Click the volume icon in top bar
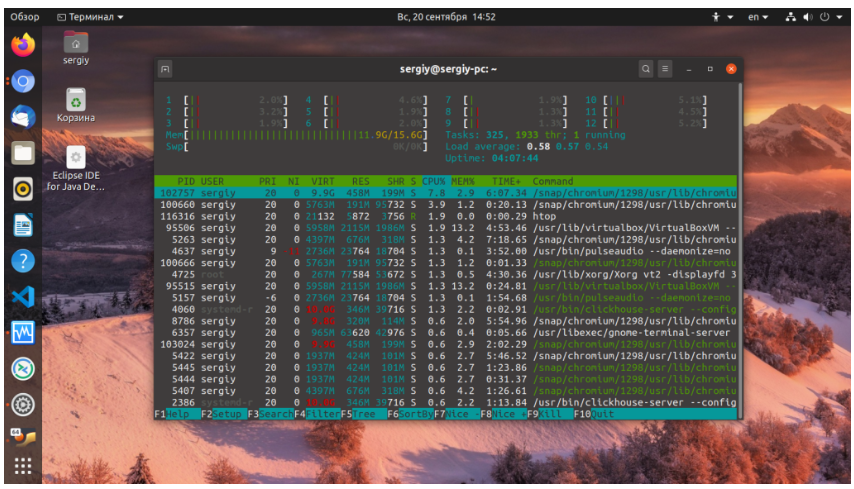Image resolution: width=854 pixels, height=489 pixels. tap(808, 17)
